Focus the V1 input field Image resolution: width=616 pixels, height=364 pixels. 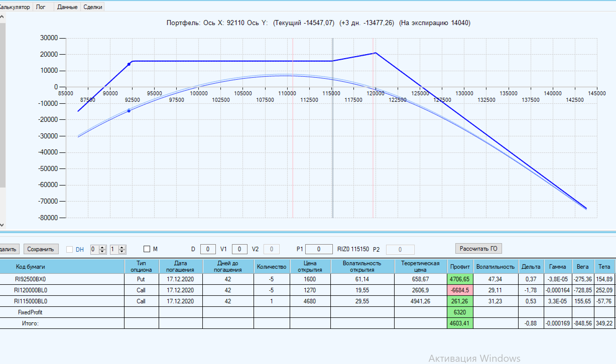[239, 249]
